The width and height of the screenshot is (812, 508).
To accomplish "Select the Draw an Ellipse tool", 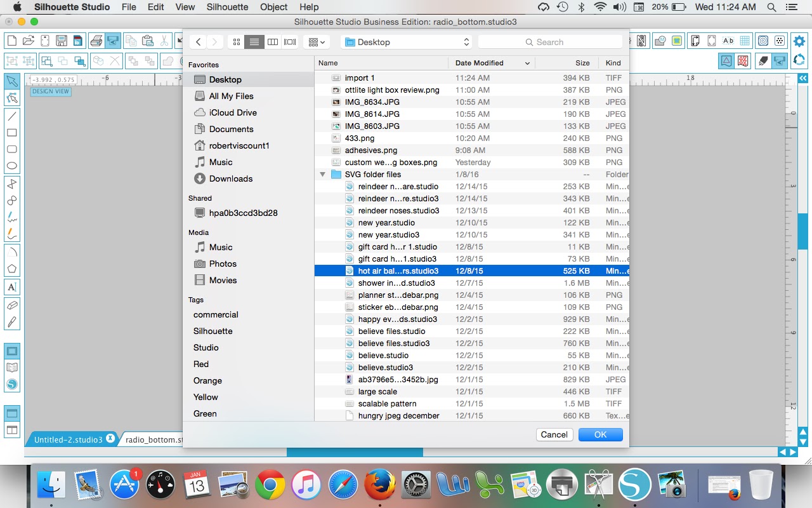I will [11, 166].
